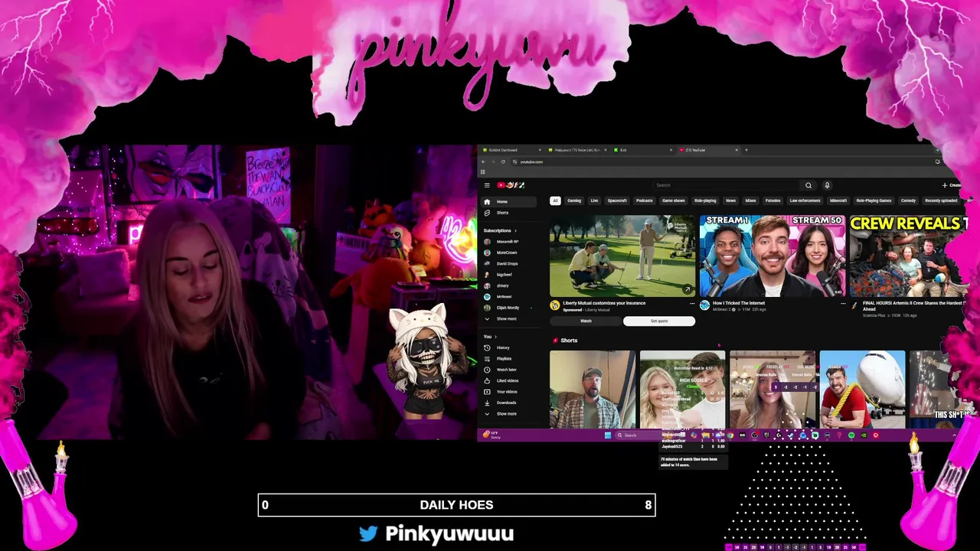Expand the Subscriptions section
The width and height of the screenshot is (980, 551).
click(500, 230)
